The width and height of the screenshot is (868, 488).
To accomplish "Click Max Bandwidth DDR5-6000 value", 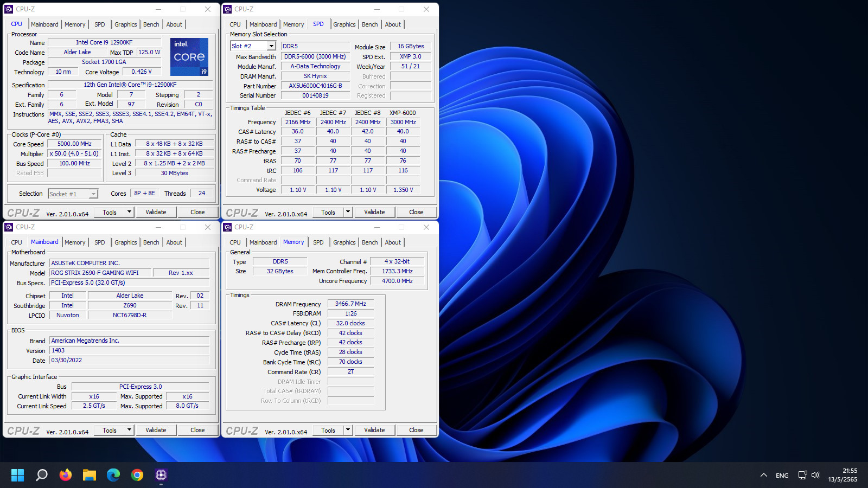I will coord(315,56).
